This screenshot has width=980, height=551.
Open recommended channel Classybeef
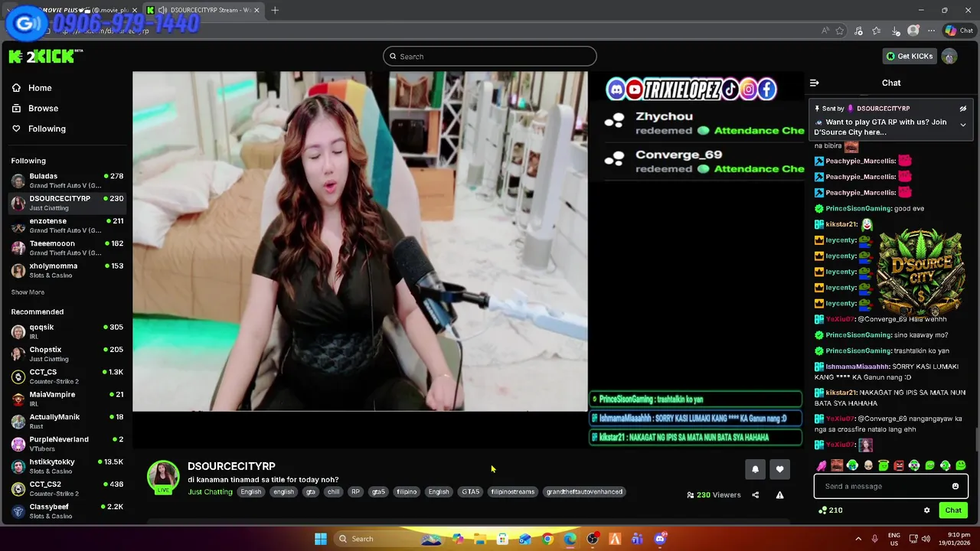pyautogui.click(x=67, y=511)
